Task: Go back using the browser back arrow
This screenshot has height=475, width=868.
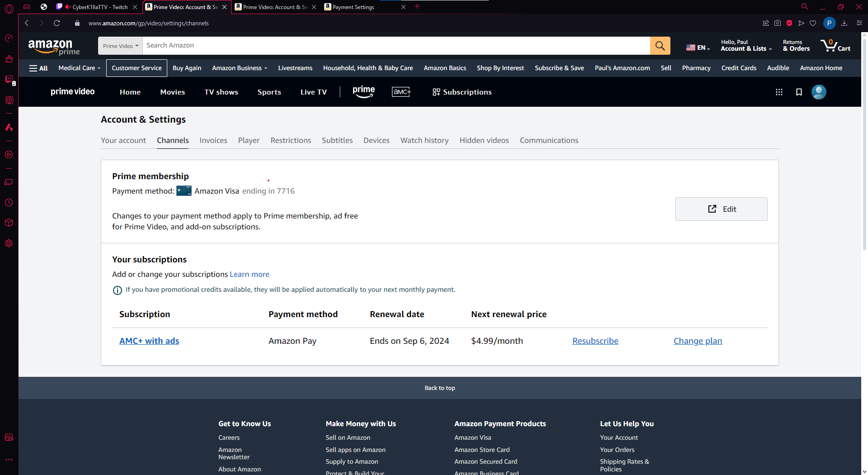Action: [x=27, y=23]
